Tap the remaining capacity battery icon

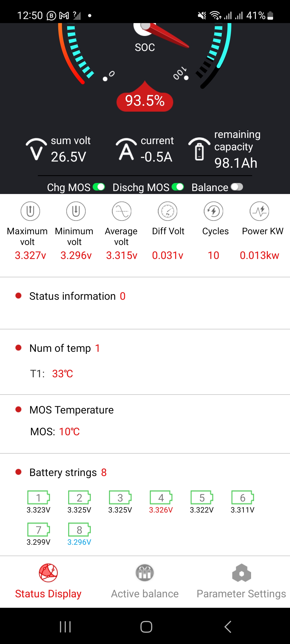point(199,150)
